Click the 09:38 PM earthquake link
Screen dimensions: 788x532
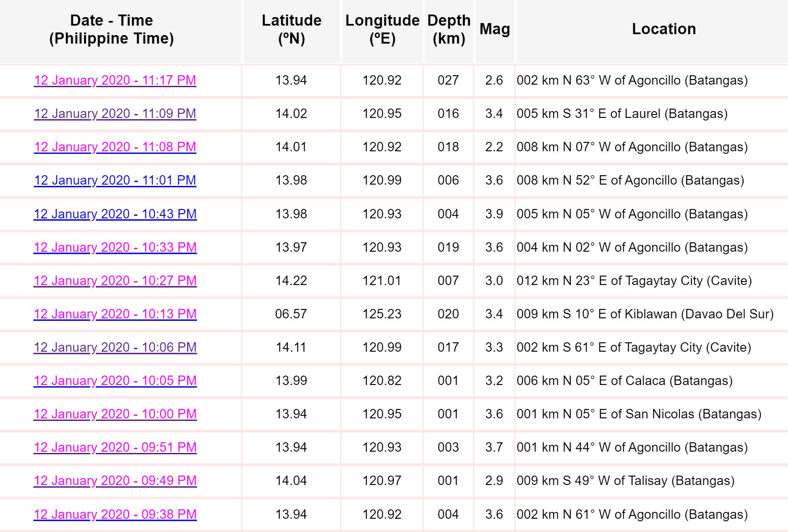pyautogui.click(x=115, y=514)
